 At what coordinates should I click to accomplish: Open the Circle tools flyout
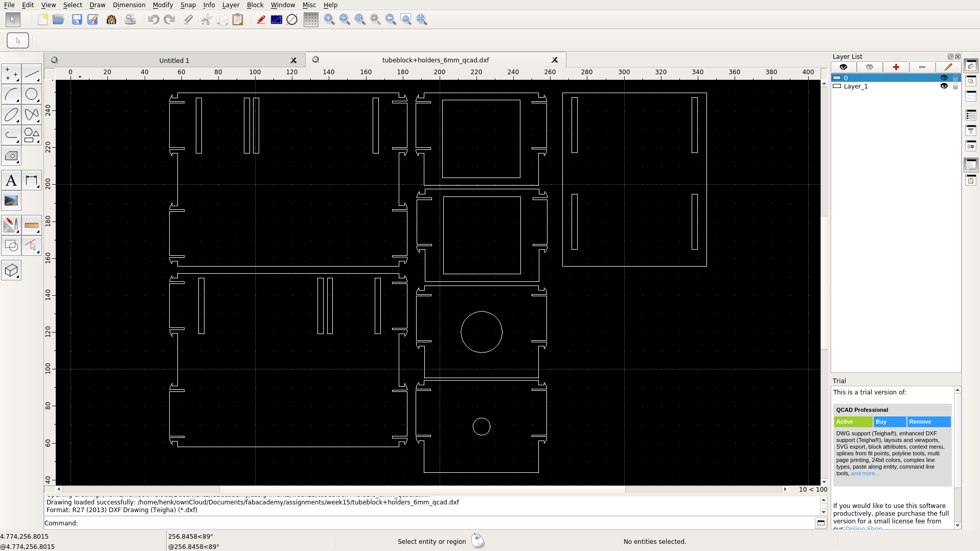[x=32, y=94]
